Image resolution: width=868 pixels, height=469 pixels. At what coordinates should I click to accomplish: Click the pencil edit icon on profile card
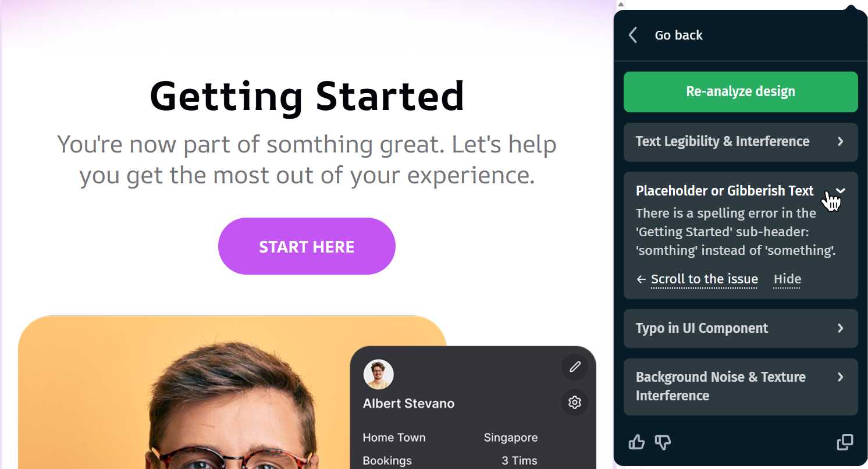coord(575,367)
